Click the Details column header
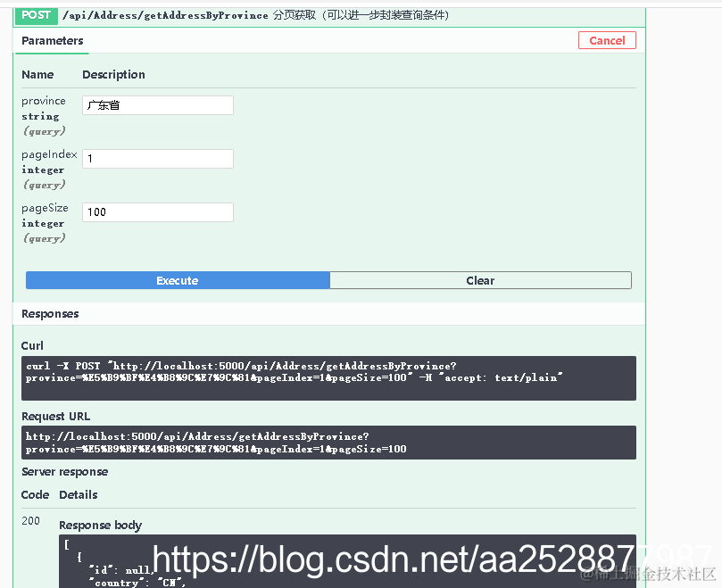Image resolution: width=722 pixels, height=588 pixels. (x=79, y=495)
